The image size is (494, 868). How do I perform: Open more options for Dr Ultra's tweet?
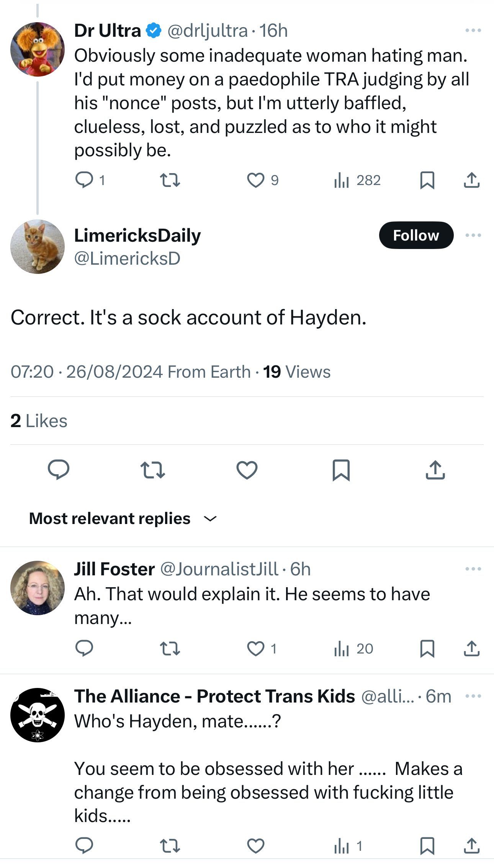point(473,30)
